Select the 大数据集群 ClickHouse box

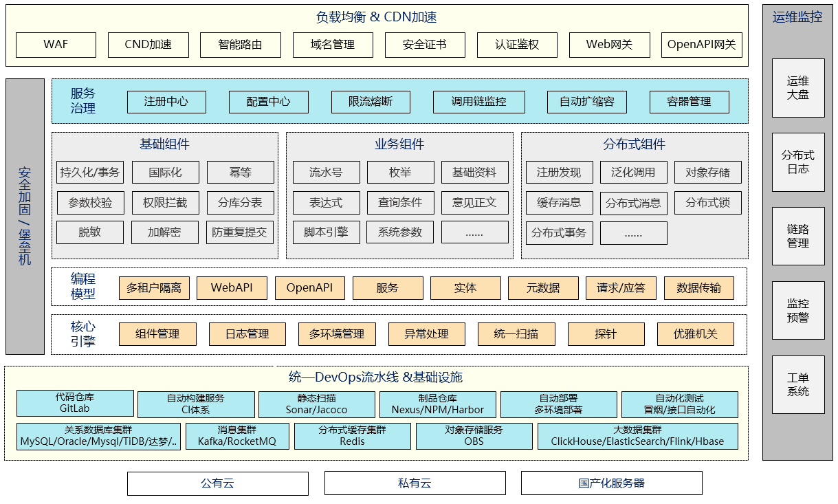tap(637, 436)
